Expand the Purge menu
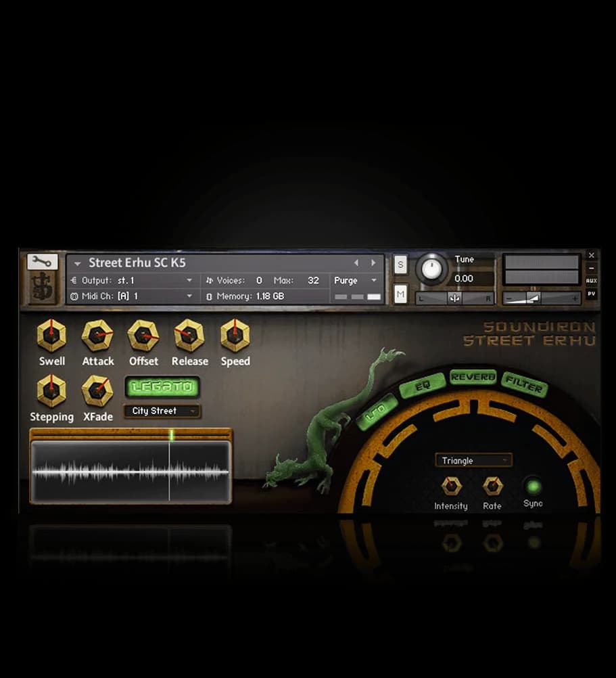The height and width of the screenshot is (678, 616). (356, 280)
